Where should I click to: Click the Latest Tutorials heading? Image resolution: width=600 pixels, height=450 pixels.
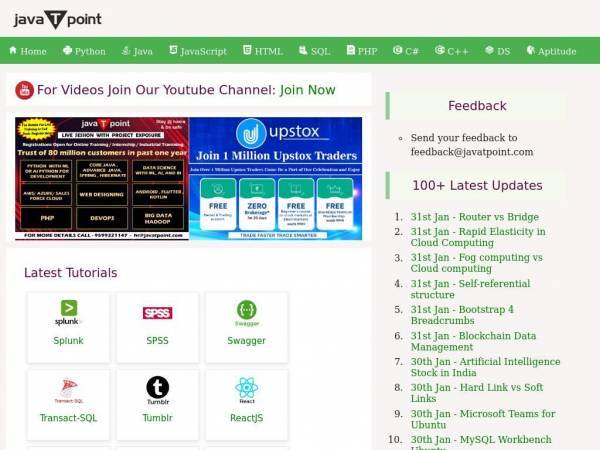pos(70,273)
